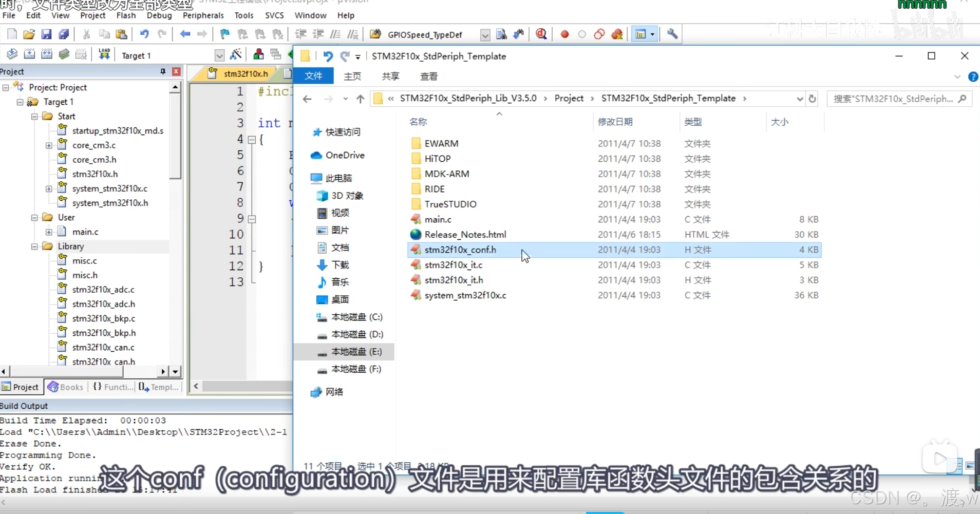The image size is (980, 514).
Task: Click the Rebuild all target files icon
Action: (x=46, y=54)
